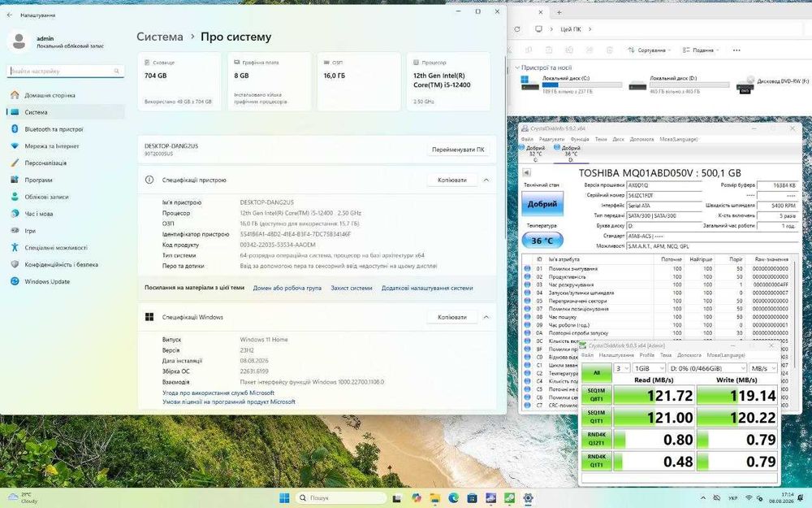Open Сортування dropdown in File Explorer

click(648, 50)
